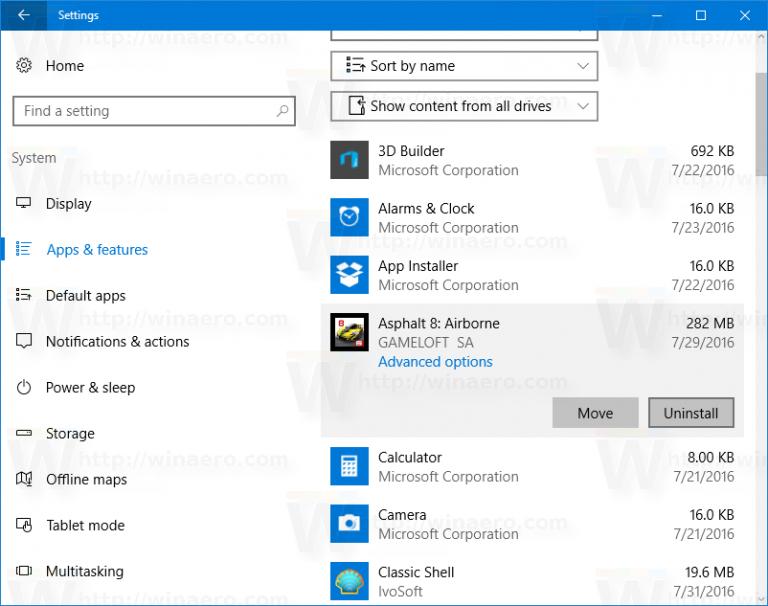Open Offline maps settings
This screenshot has height=606, width=768.
[x=87, y=480]
